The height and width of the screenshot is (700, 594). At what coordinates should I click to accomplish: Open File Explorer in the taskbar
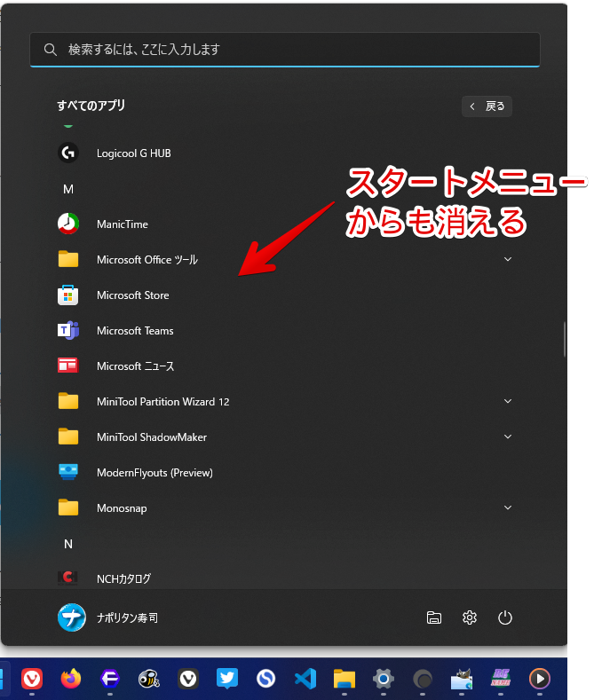(345, 679)
